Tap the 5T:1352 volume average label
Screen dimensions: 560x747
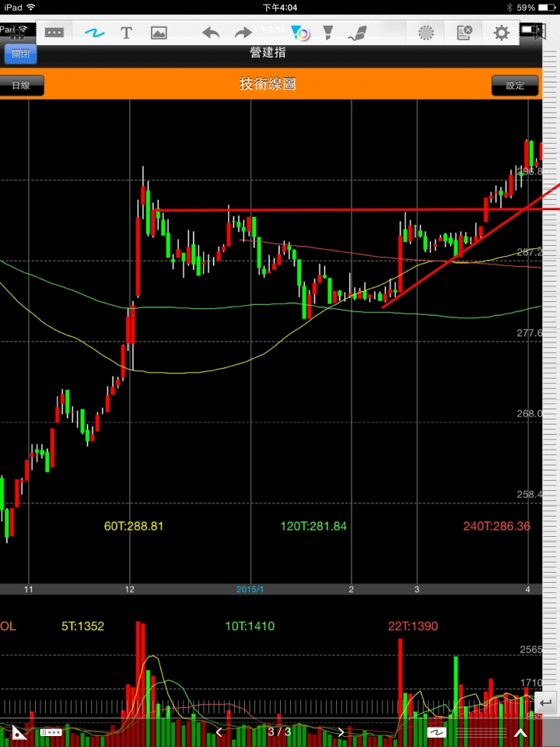pyautogui.click(x=83, y=626)
